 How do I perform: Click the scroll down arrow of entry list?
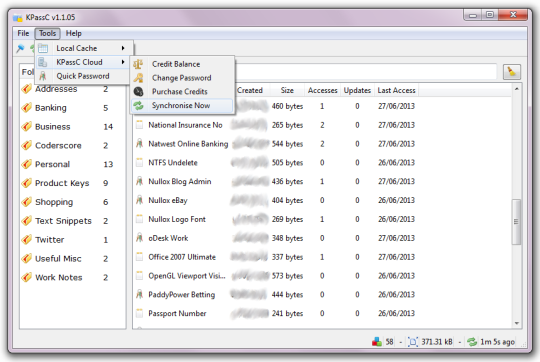[x=517, y=323]
